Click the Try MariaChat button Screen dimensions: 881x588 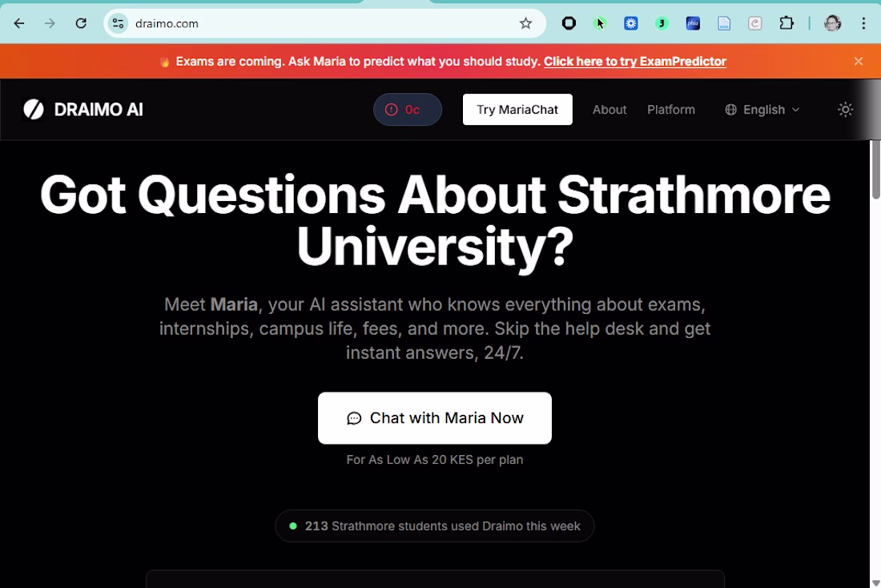point(517,110)
